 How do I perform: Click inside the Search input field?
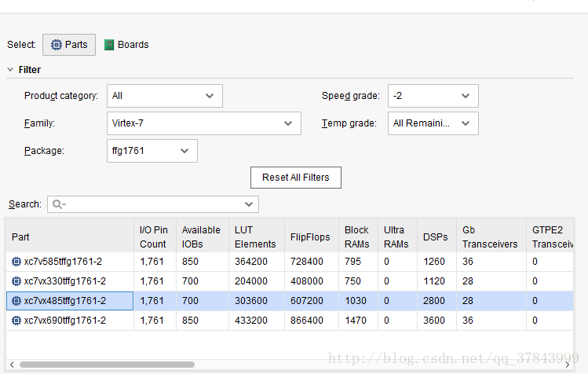pos(153,204)
